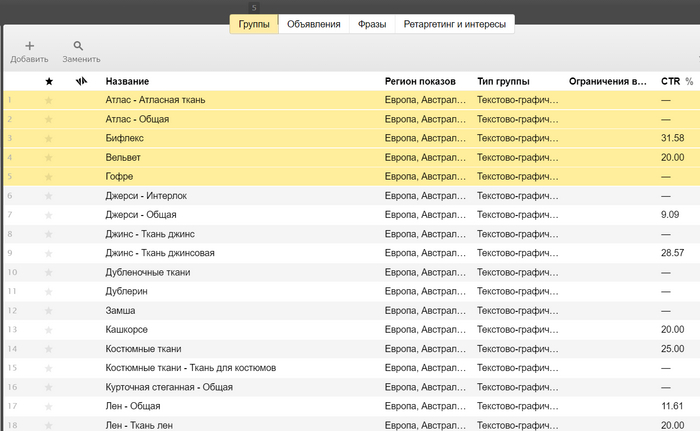Toggle star for Бифлекс row
The image size is (700, 431).
(49, 138)
